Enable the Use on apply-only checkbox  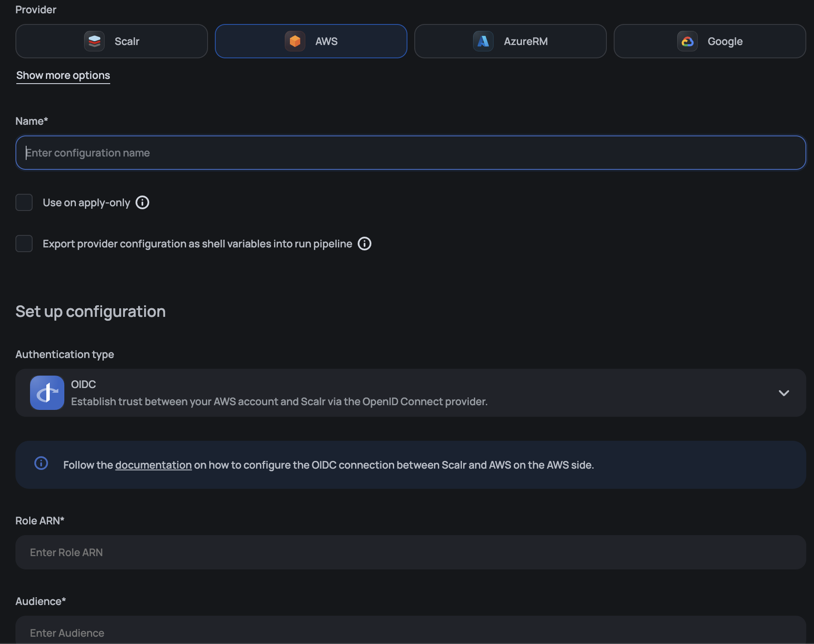point(24,202)
